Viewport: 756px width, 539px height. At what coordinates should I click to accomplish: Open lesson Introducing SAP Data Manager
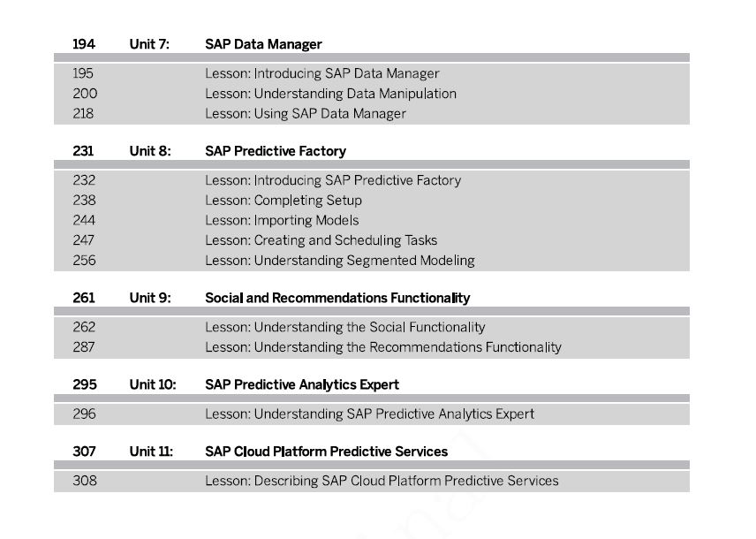click(x=322, y=73)
